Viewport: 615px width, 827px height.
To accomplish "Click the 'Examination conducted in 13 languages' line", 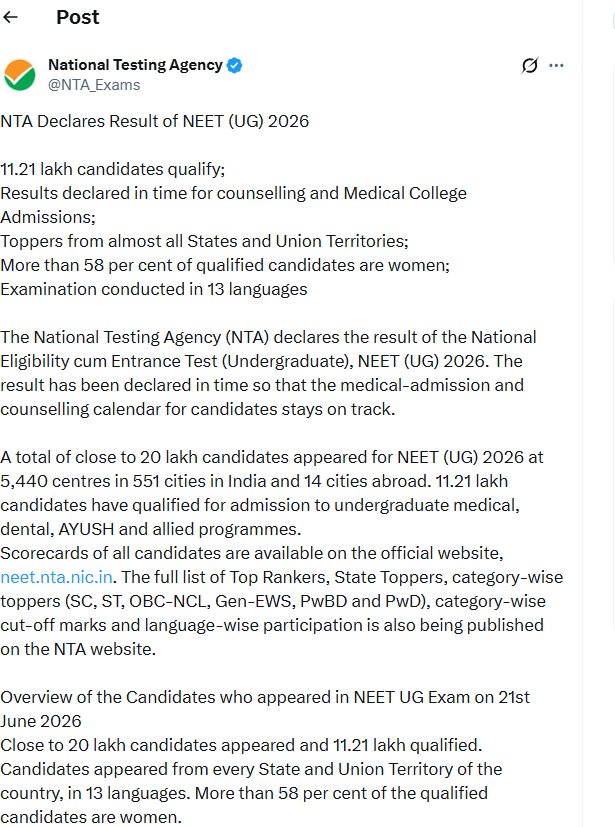I will 154,289.
